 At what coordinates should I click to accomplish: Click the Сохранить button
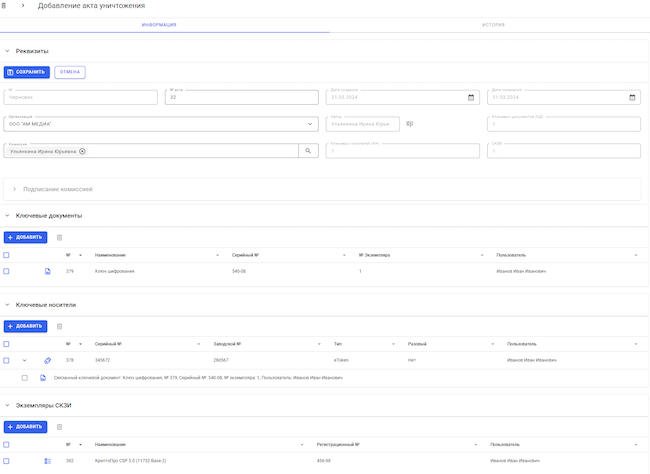(26, 72)
